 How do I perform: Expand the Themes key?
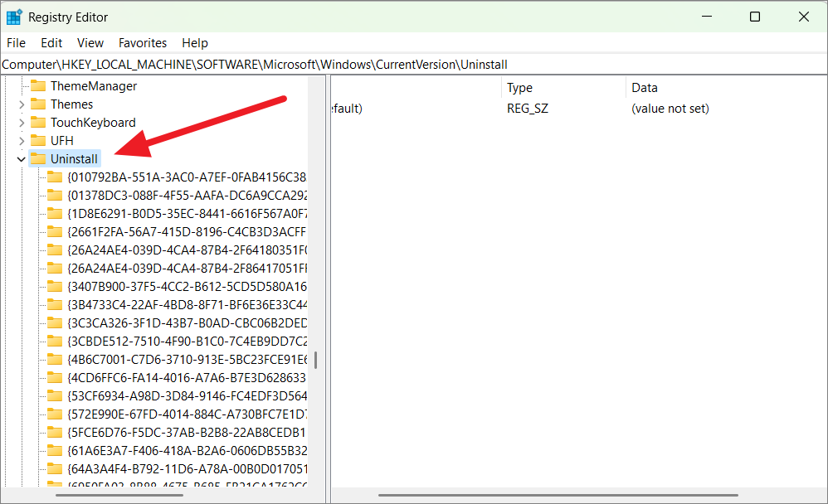click(22, 104)
